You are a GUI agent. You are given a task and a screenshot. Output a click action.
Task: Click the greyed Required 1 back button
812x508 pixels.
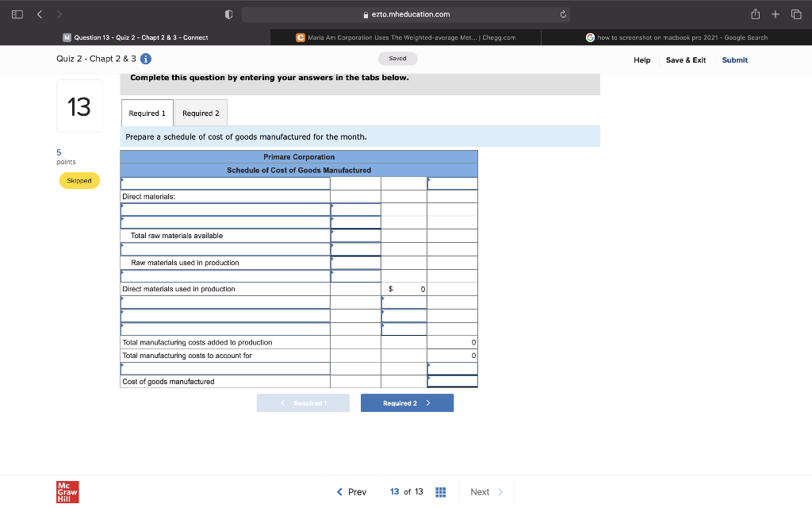(x=303, y=403)
